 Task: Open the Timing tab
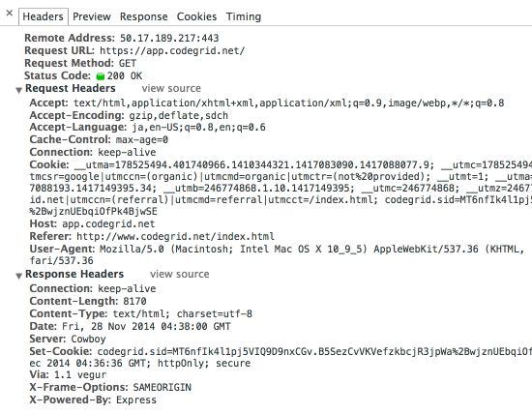pos(244,16)
